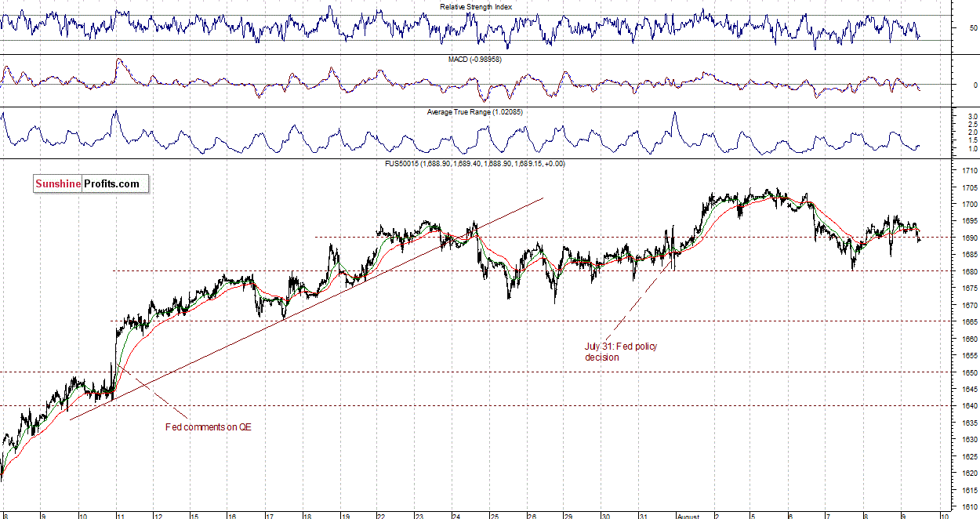Viewport: 980px width, 519px height.
Task: Click the price axis label 1685
Action: [970, 256]
